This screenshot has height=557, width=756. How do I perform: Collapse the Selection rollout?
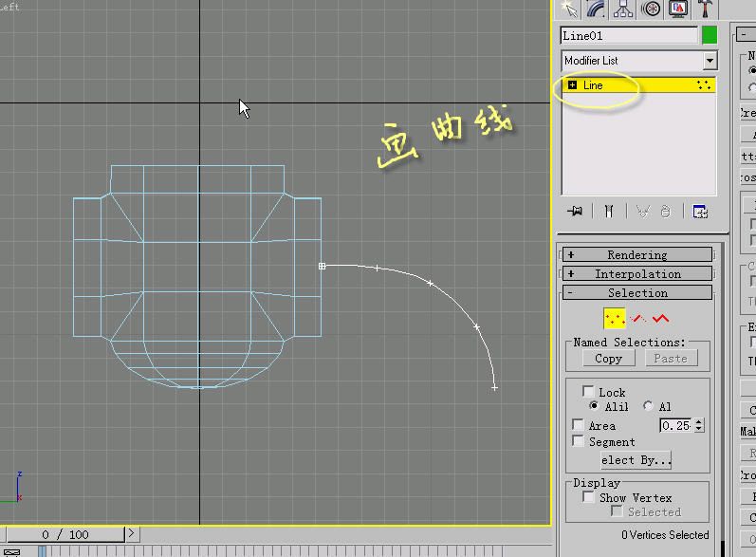pos(637,292)
